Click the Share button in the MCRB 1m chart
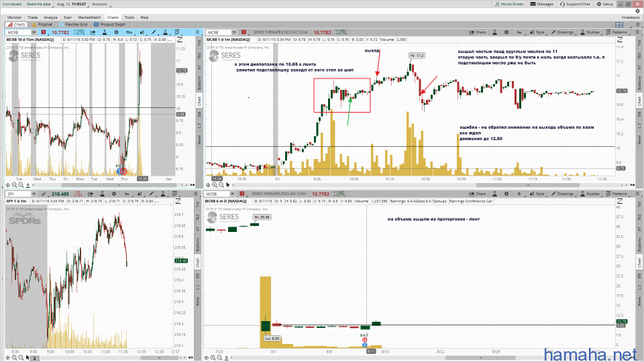The height and width of the screenshot is (362, 644). pos(478,32)
